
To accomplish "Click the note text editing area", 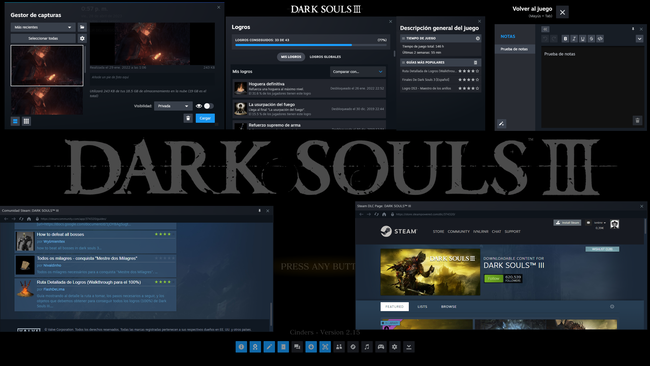I will 593,87.
